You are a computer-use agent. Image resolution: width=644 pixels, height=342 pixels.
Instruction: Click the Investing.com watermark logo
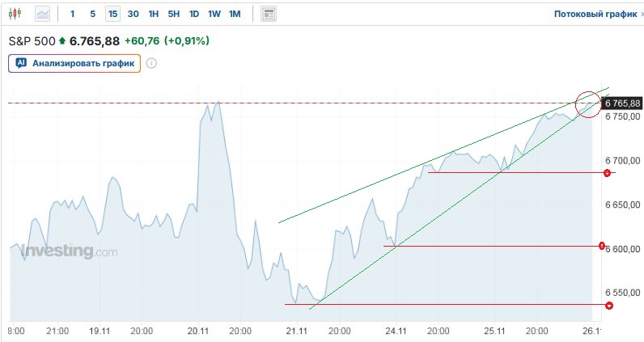point(69,251)
